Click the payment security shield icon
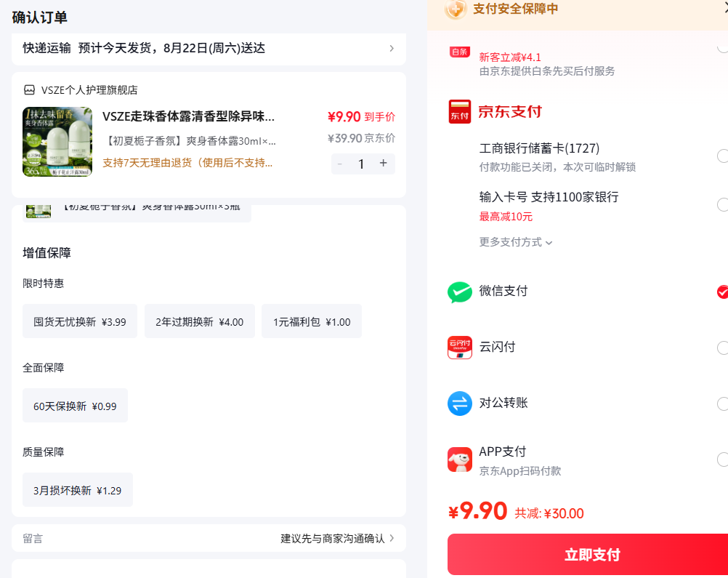 click(x=456, y=9)
